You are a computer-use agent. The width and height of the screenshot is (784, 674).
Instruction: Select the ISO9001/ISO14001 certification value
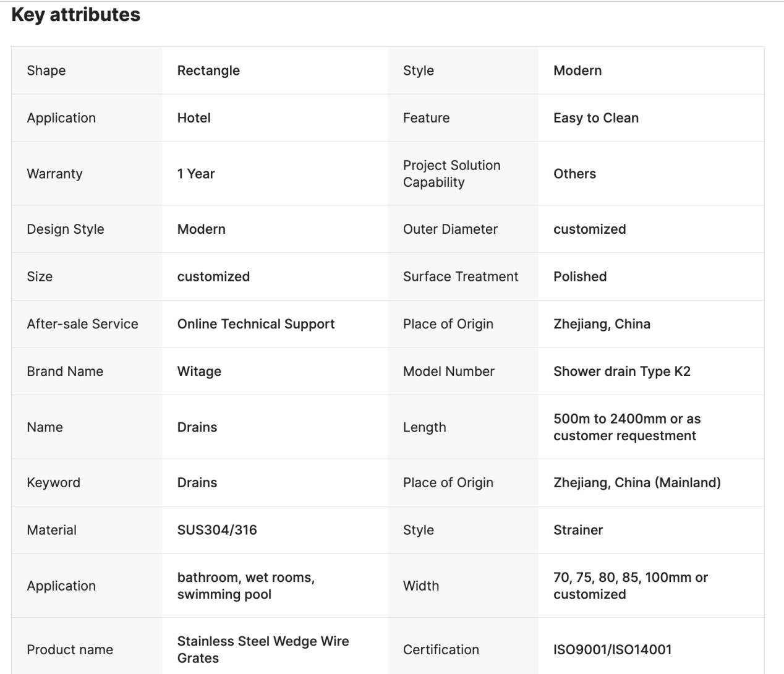(x=612, y=650)
